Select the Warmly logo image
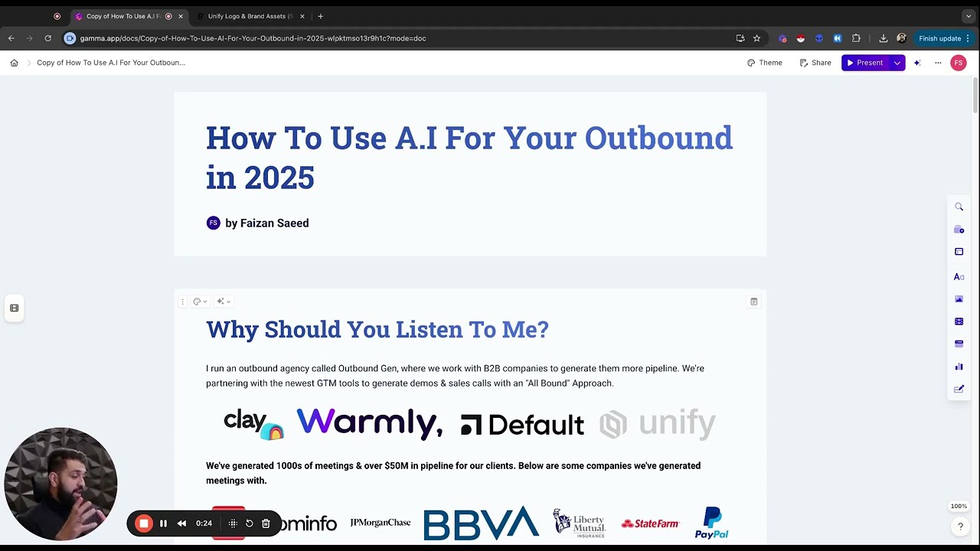The width and height of the screenshot is (980, 551). (x=369, y=423)
